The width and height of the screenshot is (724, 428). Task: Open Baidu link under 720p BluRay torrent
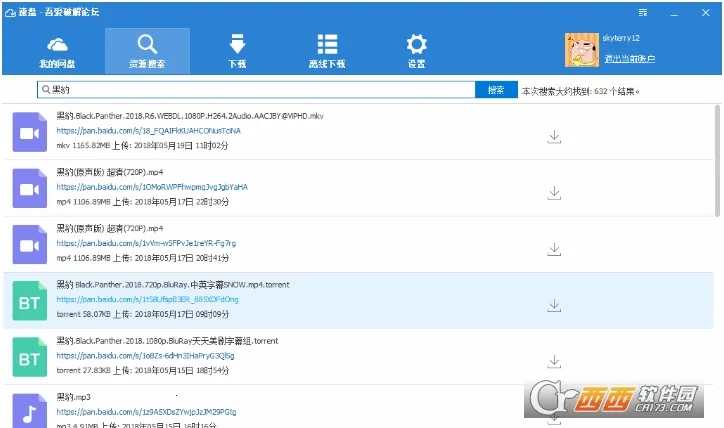pyautogui.click(x=147, y=299)
